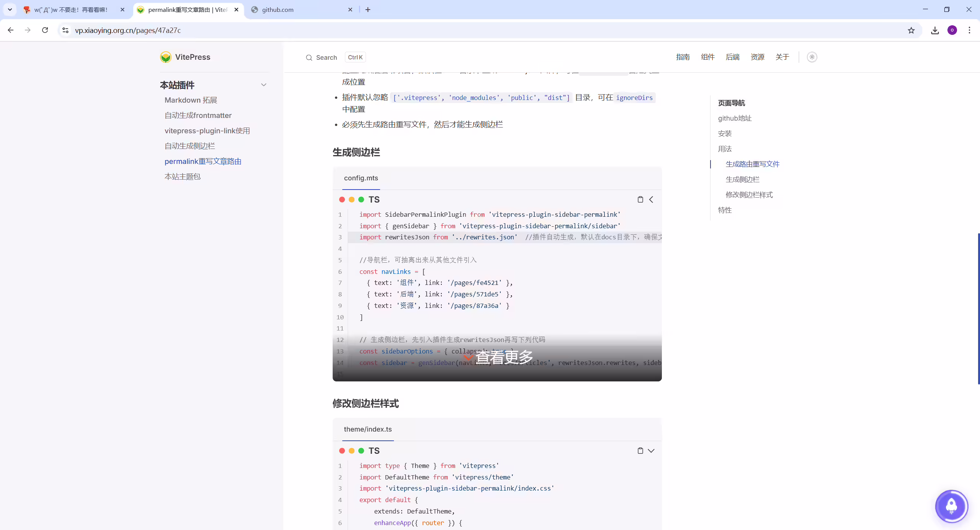Image resolution: width=980 pixels, height=530 pixels.
Task: Jump to 生成路由重写文件 outline entry
Action: click(752, 164)
